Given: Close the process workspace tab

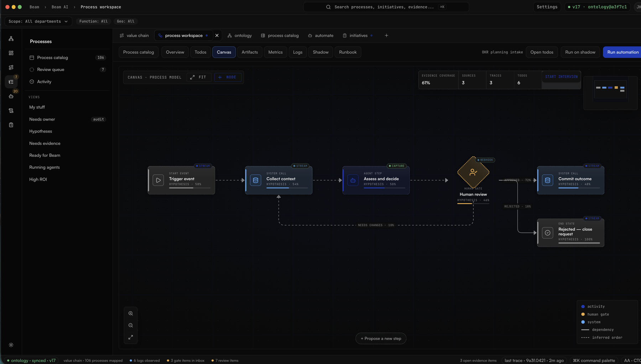Looking at the screenshot, I should click(217, 35).
